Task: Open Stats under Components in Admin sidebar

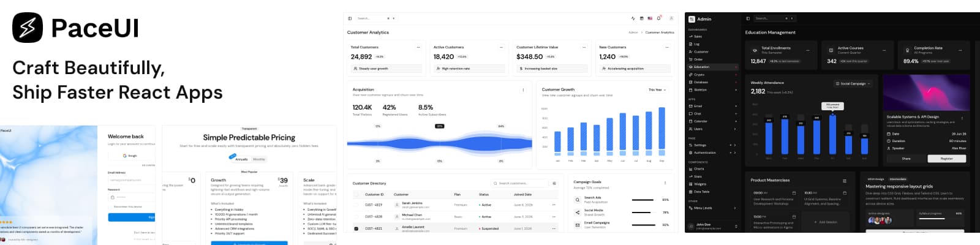Action: (713, 176)
